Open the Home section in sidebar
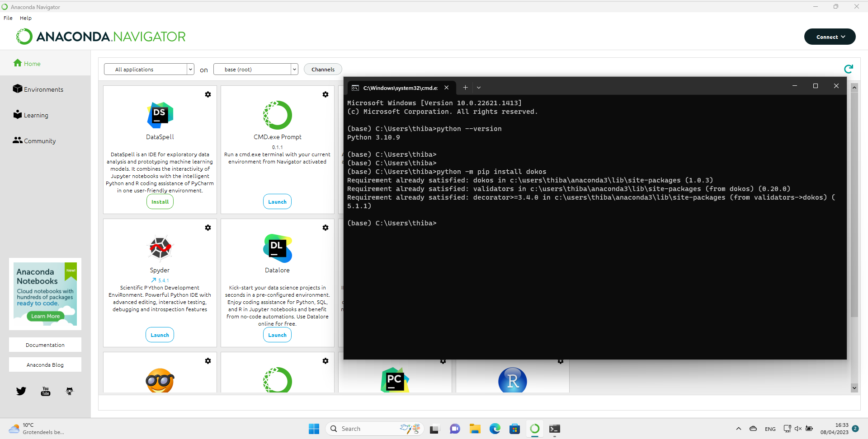This screenshot has width=868, height=439. coord(27,64)
